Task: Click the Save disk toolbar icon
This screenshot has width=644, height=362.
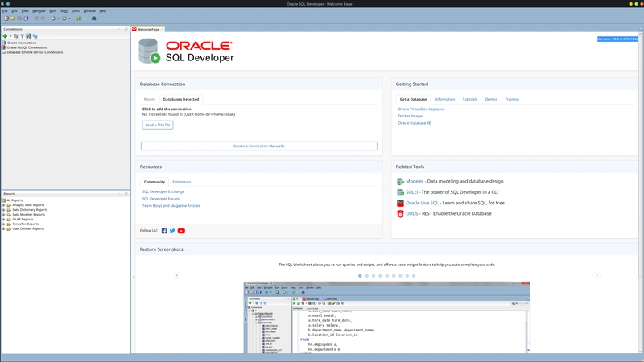Action: (19, 19)
